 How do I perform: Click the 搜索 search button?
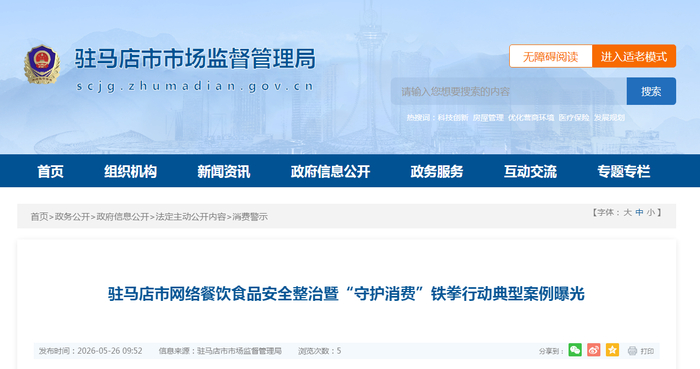click(651, 91)
